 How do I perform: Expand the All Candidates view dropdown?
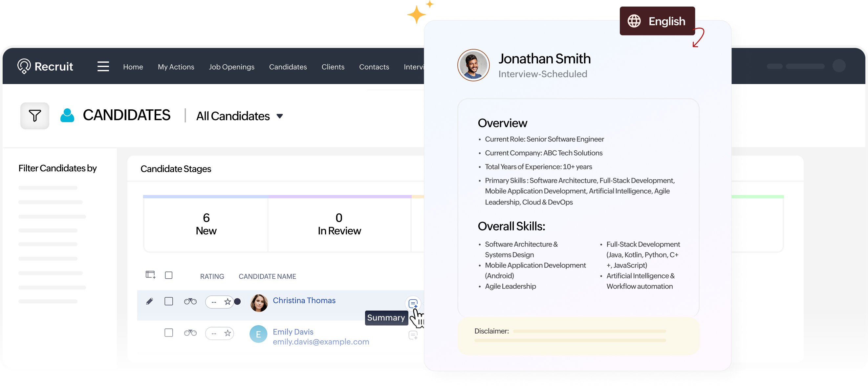240,116
